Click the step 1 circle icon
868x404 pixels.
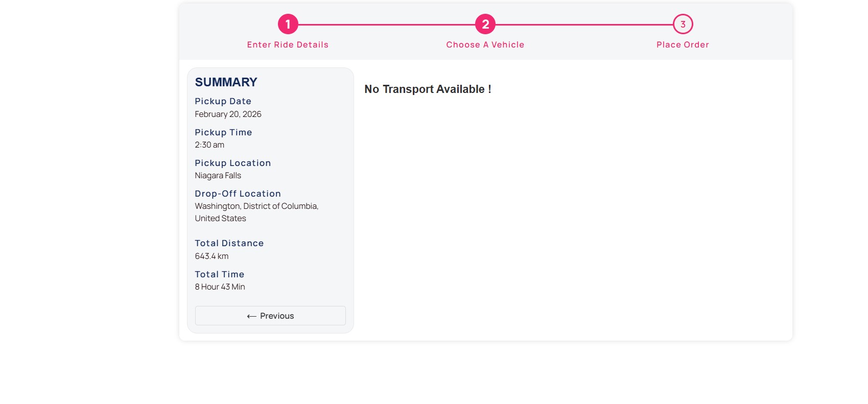click(x=288, y=24)
